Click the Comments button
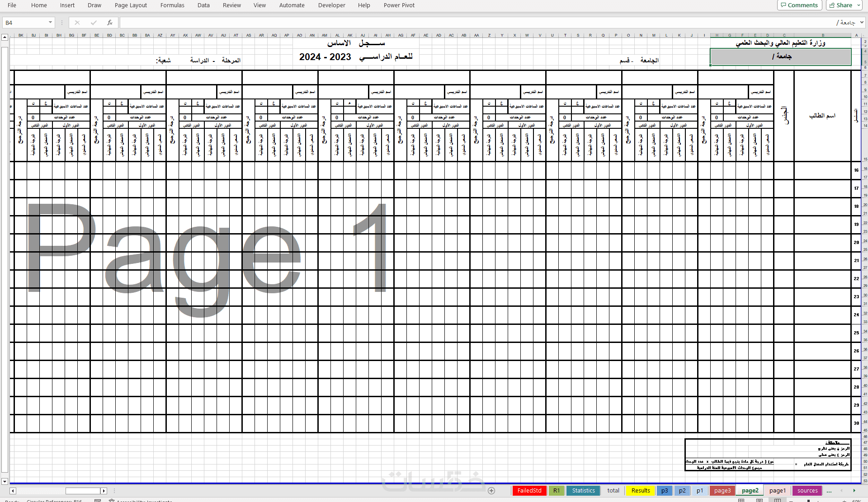The width and height of the screenshot is (868, 502). tap(799, 5)
